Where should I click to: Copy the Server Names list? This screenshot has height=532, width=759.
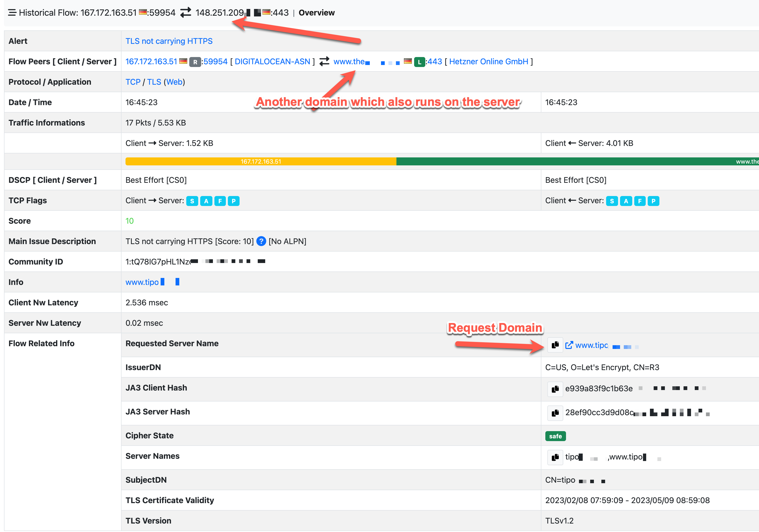pos(555,457)
